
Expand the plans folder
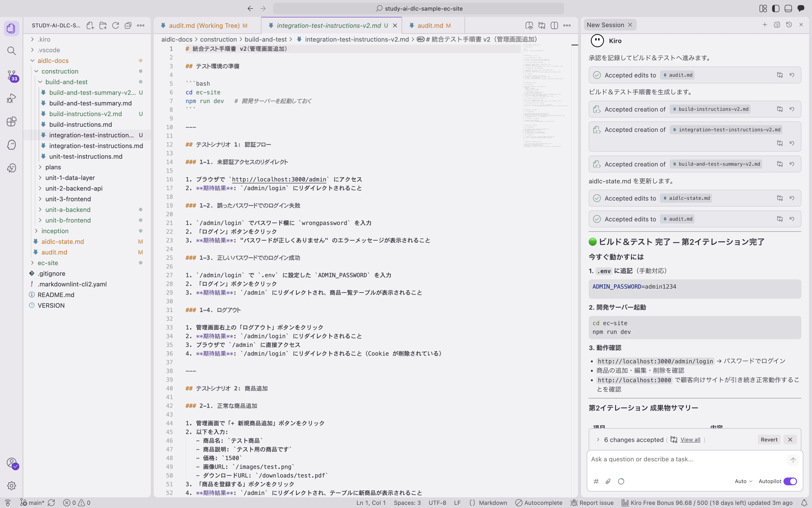[87, 167]
